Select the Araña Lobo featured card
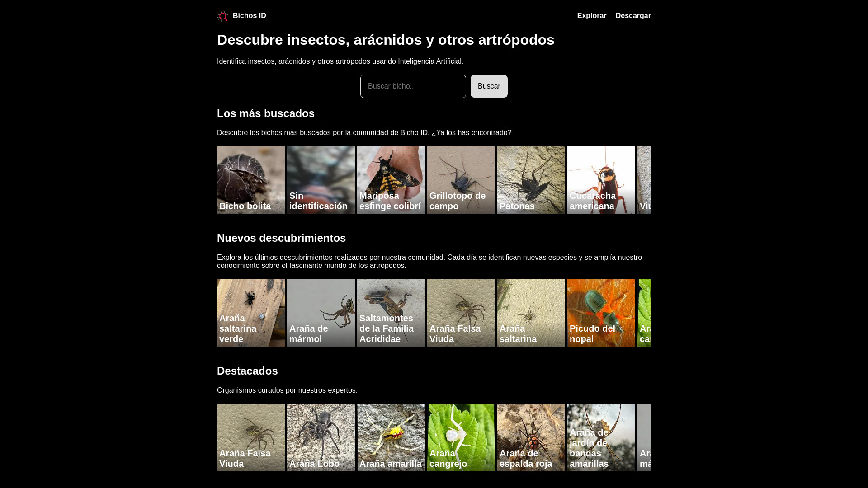Viewport: 868px width, 488px height. pyautogui.click(x=321, y=437)
